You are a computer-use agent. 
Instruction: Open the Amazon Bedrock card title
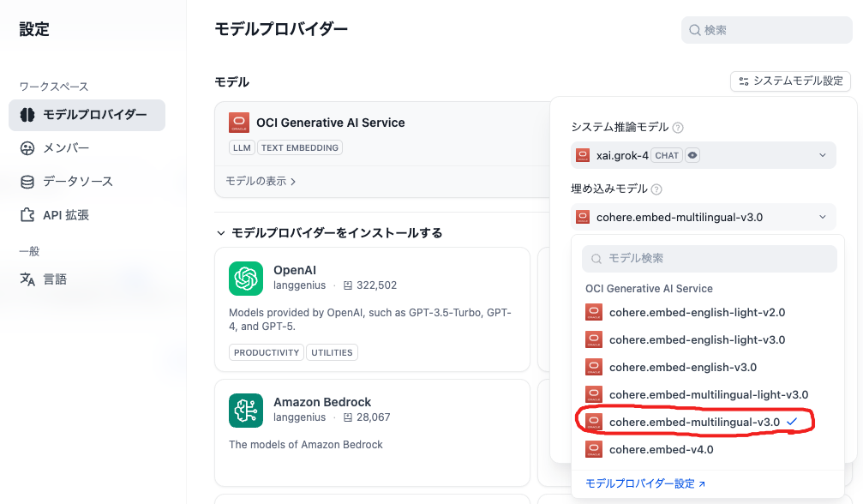[x=322, y=402]
